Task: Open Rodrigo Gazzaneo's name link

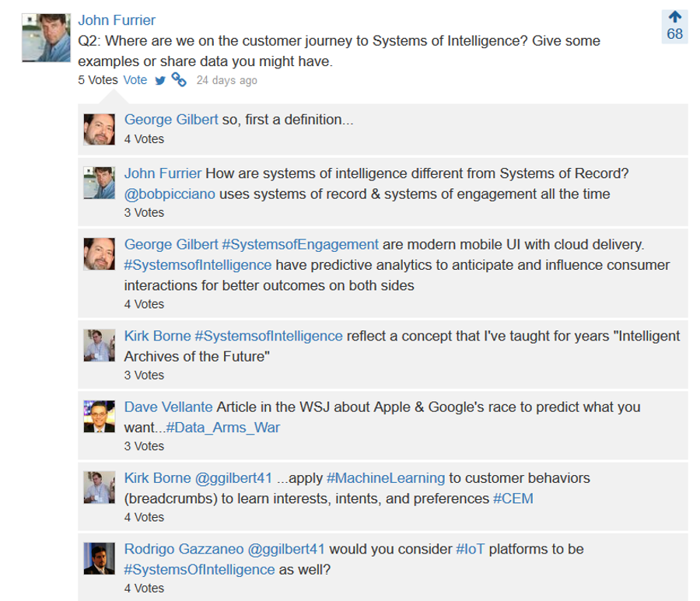Action: pos(184,549)
